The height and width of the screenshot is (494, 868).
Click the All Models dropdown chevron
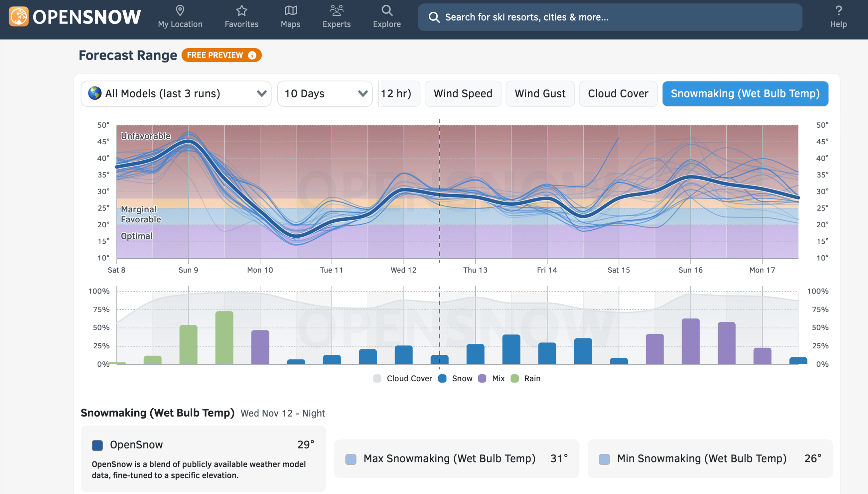tap(261, 94)
